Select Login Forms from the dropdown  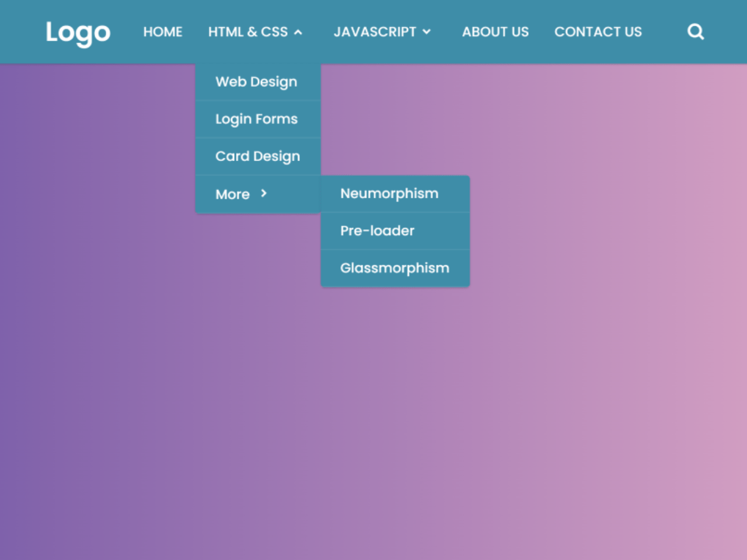(257, 119)
